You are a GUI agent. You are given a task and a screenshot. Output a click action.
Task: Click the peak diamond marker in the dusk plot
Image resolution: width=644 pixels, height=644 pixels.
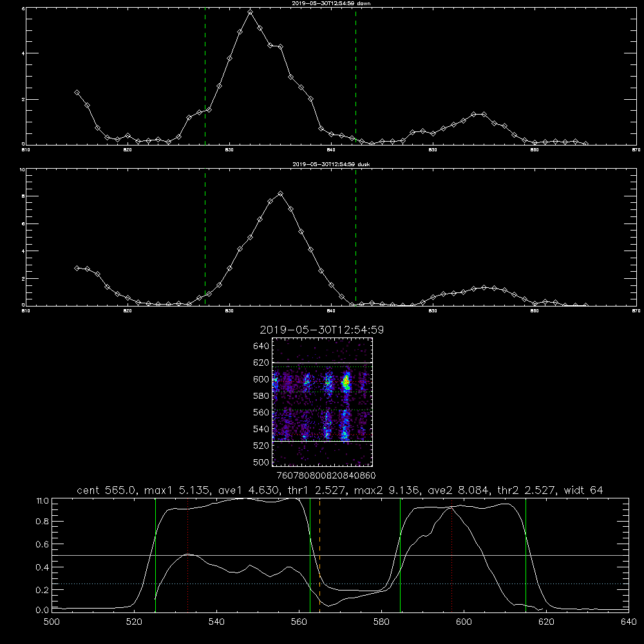[x=281, y=193]
